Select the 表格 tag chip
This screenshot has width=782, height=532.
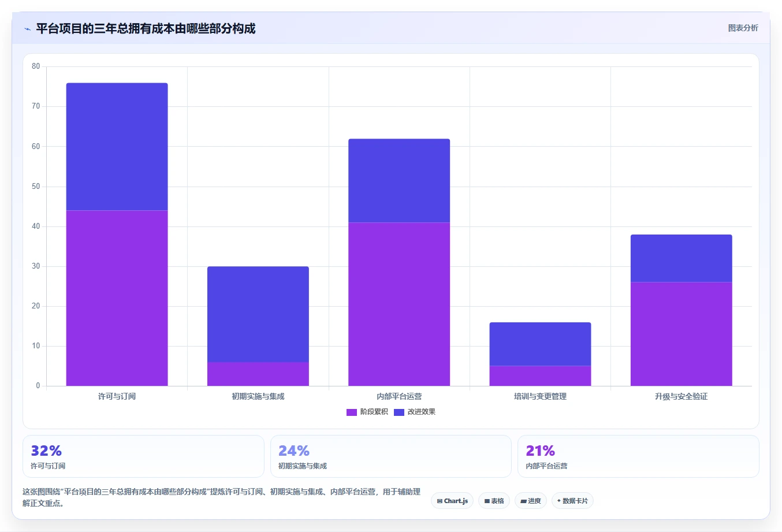click(x=494, y=501)
